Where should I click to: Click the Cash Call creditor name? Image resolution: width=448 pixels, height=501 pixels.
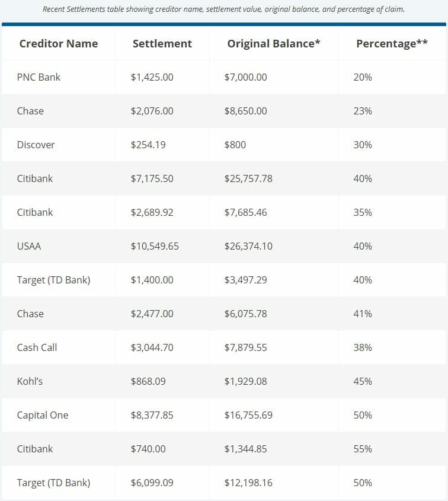(x=37, y=347)
